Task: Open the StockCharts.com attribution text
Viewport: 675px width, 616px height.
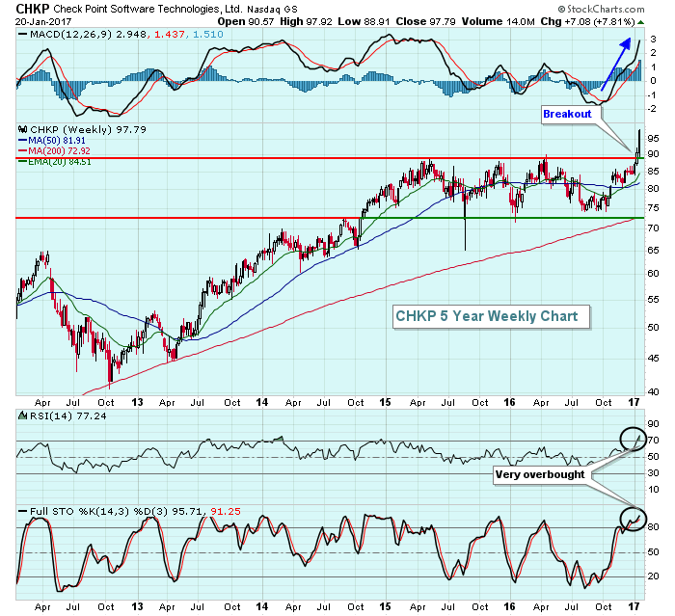Action: [601, 9]
